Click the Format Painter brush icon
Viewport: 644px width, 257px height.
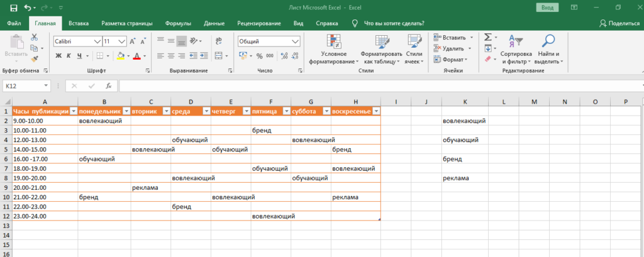34,58
